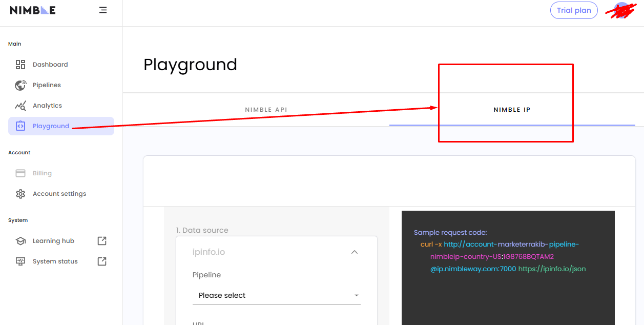Click the Pipelines globe icon

[20, 85]
